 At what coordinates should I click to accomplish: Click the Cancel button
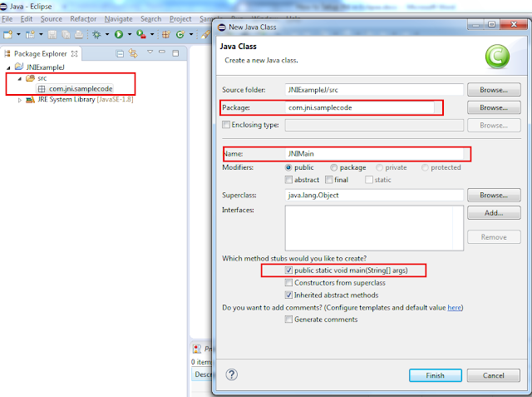pyautogui.click(x=493, y=375)
